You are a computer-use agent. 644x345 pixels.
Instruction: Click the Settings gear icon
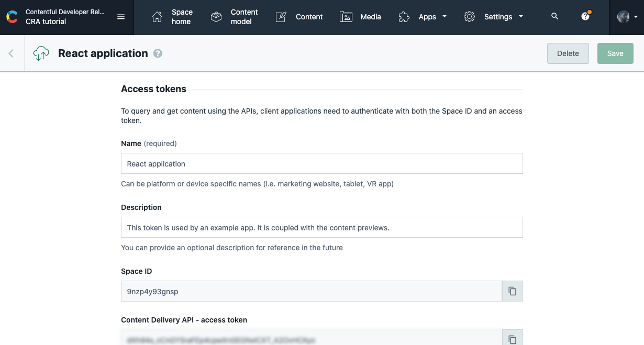pos(469,16)
